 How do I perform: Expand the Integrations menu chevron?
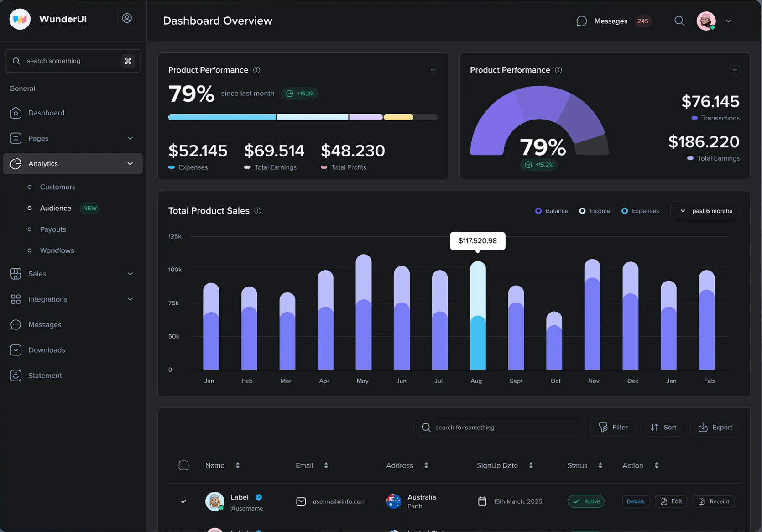tap(130, 299)
